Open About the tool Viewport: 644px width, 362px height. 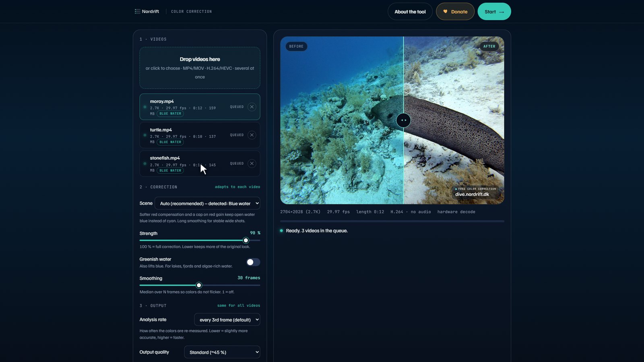[x=410, y=12]
